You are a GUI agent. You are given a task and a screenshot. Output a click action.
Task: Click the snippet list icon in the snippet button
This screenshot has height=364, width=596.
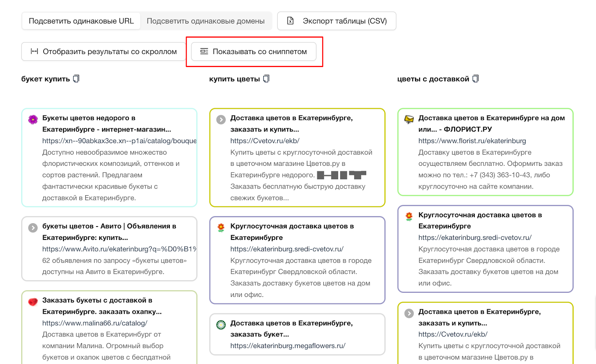pos(204,51)
